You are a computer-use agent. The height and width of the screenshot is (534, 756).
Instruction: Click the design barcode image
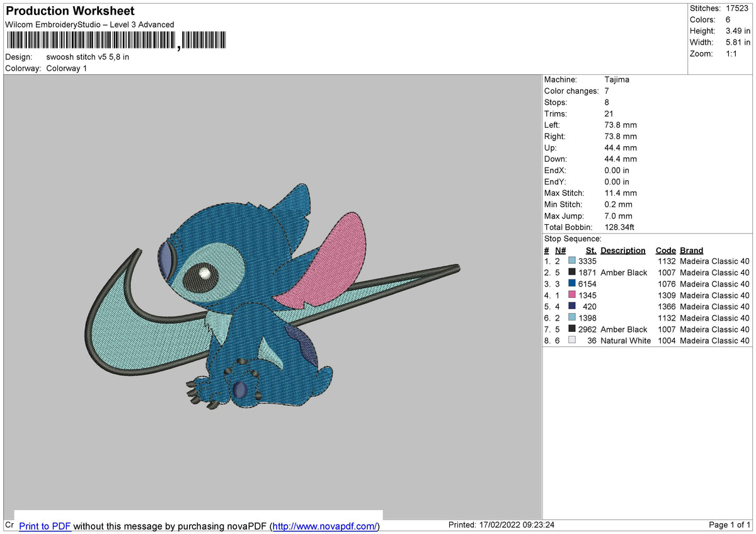[117, 39]
